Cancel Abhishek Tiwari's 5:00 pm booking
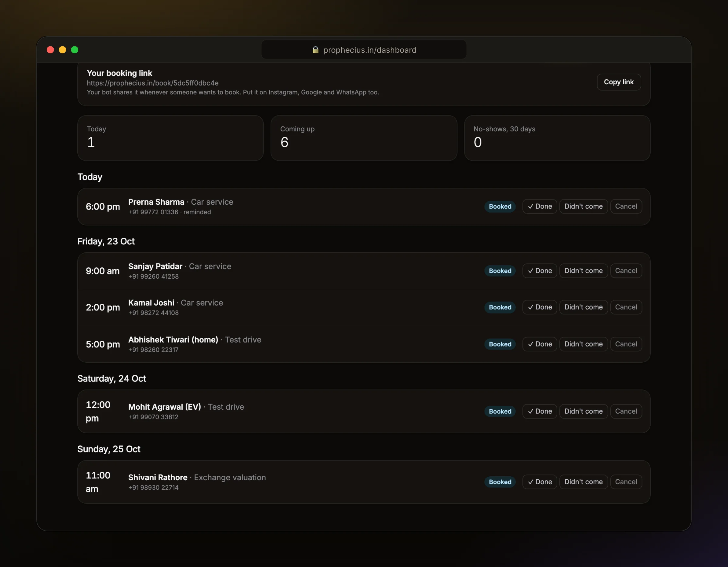The image size is (728, 567). [626, 344]
